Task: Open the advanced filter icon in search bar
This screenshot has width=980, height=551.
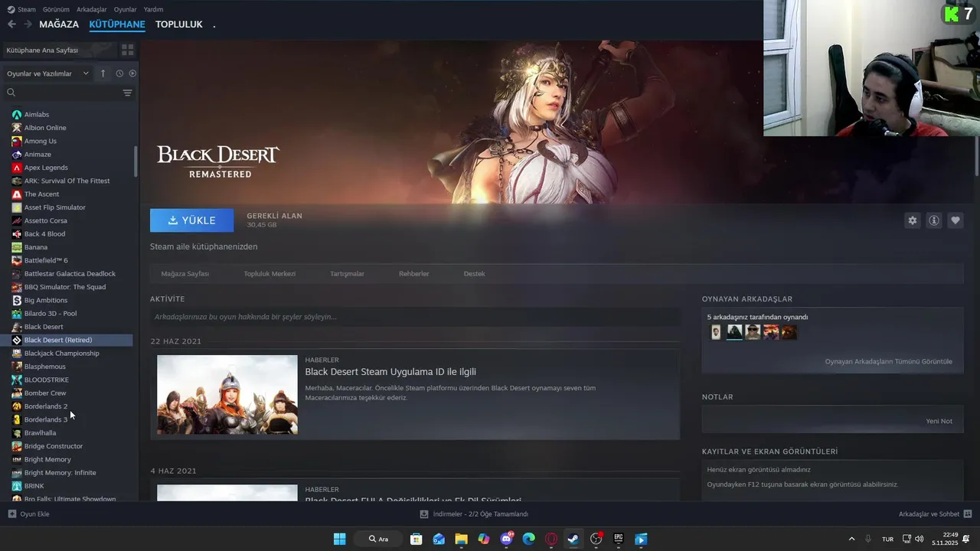Action: point(128,93)
